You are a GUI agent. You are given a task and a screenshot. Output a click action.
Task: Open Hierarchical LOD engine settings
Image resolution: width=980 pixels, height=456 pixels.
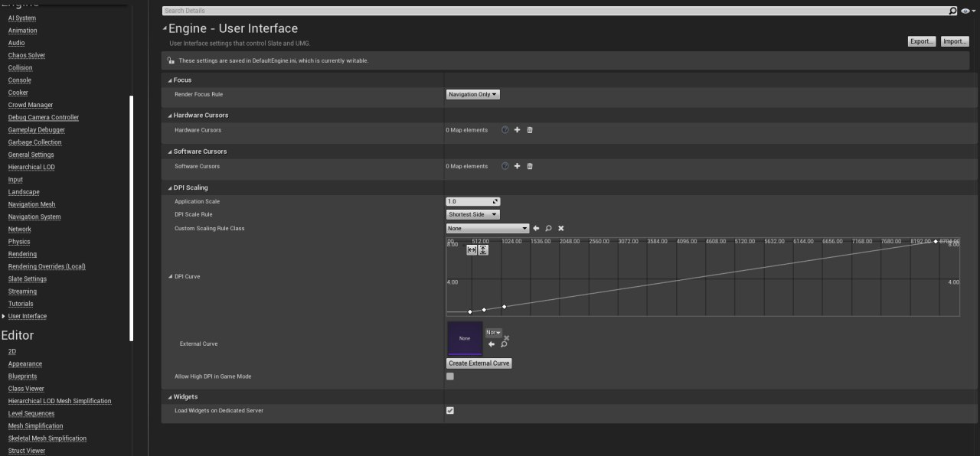point(31,168)
